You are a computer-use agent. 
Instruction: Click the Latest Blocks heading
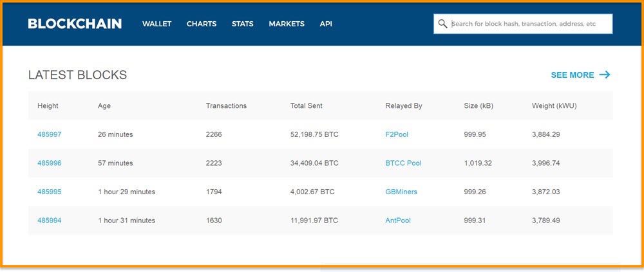(x=78, y=75)
